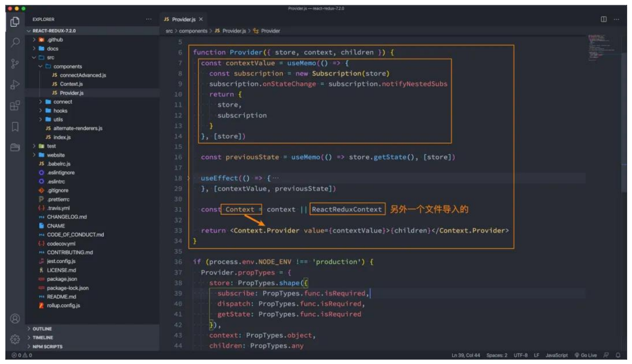The width and height of the screenshot is (632, 364).
Task: Open connectAdvanced.js in explorer
Action: (93, 75)
